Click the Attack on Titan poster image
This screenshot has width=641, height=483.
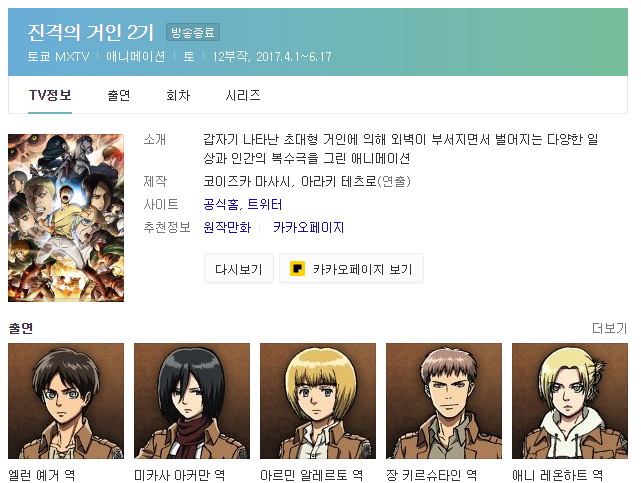coord(66,218)
